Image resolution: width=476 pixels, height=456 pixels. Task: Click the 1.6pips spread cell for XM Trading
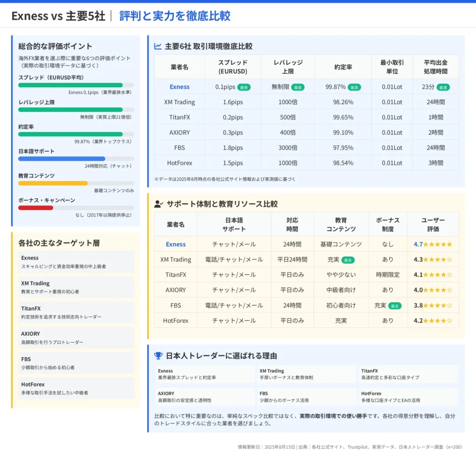[x=233, y=102]
